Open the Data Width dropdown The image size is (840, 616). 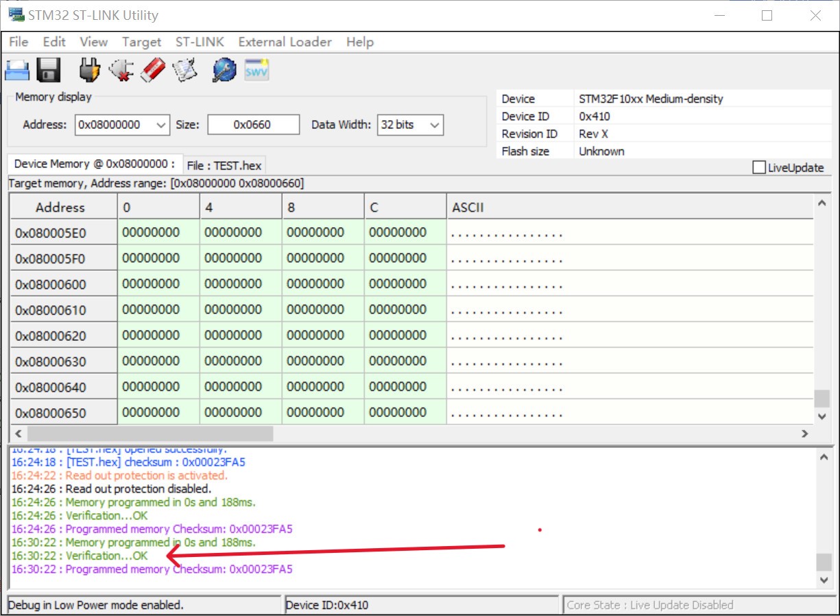tap(434, 125)
